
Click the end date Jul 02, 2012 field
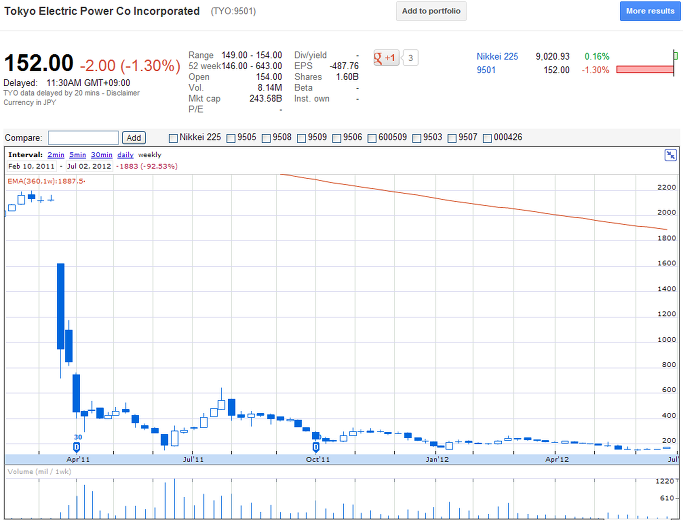pyautogui.click(x=89, y=166)
